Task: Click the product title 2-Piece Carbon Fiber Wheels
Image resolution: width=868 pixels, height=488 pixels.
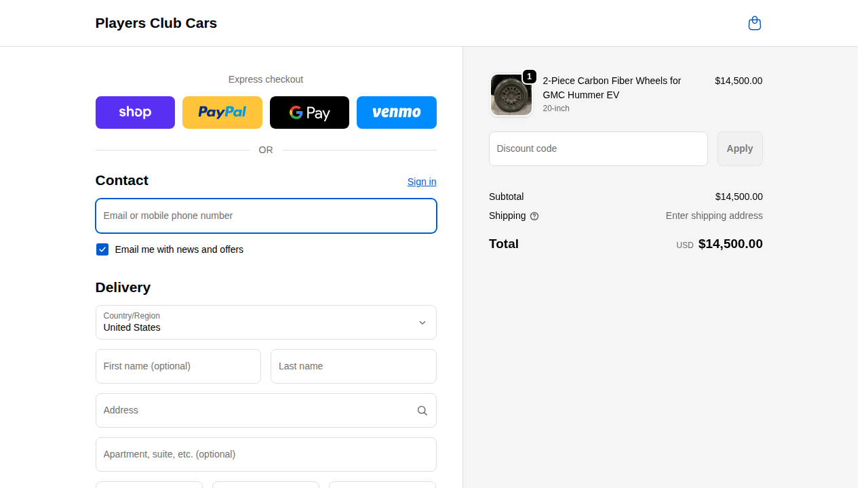Action: click(x=612, y=87)
